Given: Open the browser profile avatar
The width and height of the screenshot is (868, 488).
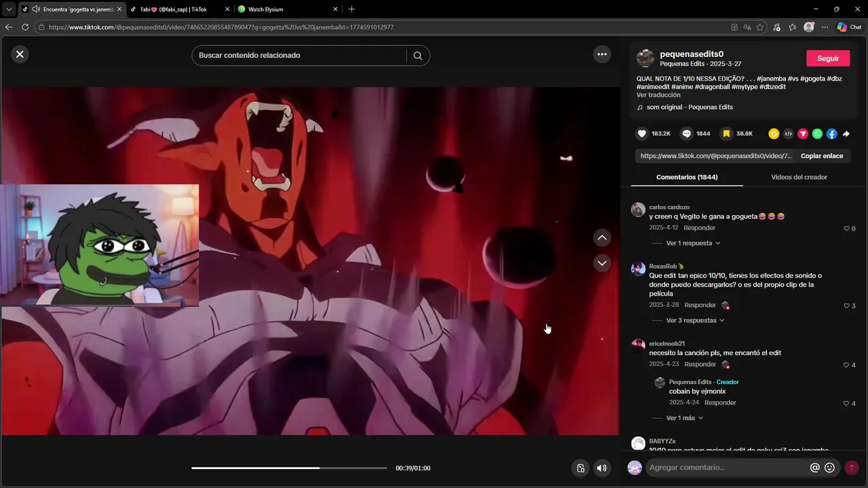Looking at the screenshot, I should pos(808,27).
